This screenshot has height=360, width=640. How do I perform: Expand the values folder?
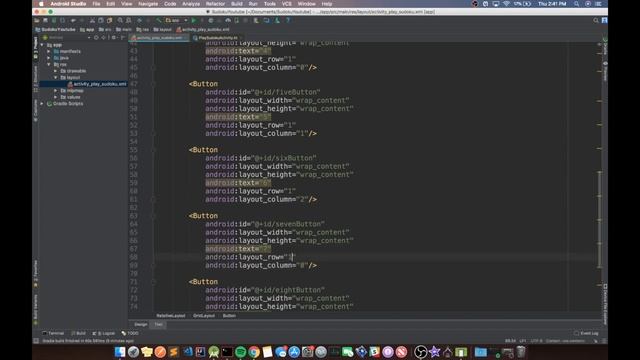(56, 97)
